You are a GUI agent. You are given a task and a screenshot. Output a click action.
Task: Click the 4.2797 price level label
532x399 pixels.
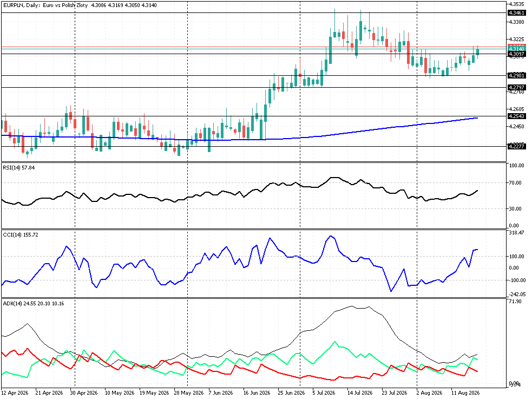(x=516, y=88)
